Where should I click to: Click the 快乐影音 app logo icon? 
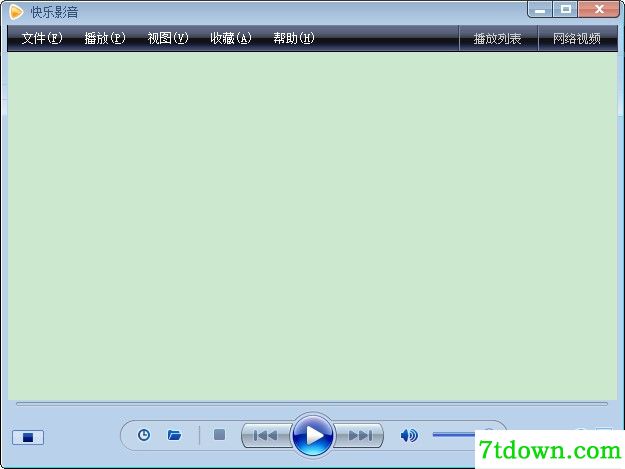point(16,12)
